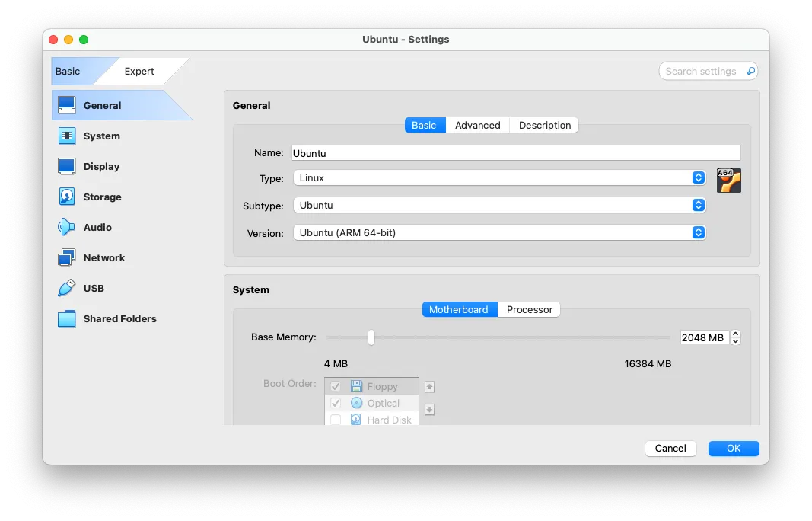Click the Base Memory stepper arrows
This screenshot has height=521, width=812.
coord(735,337)
